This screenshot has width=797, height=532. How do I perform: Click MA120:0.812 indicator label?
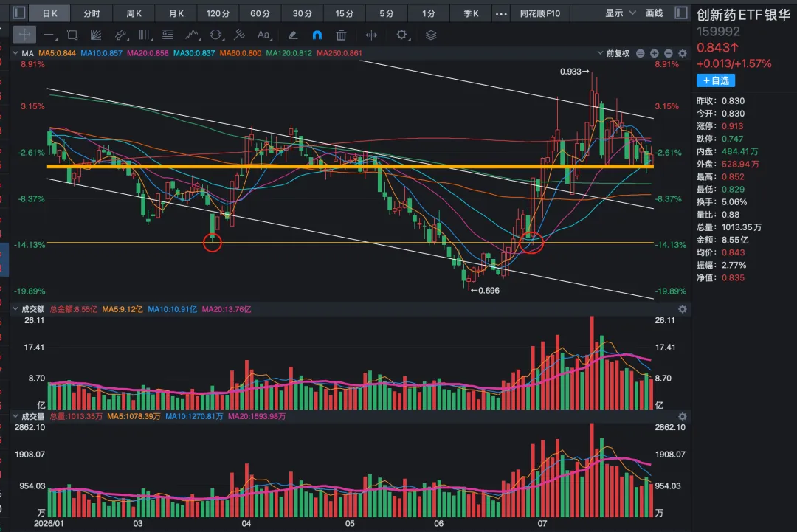(289, 53)
